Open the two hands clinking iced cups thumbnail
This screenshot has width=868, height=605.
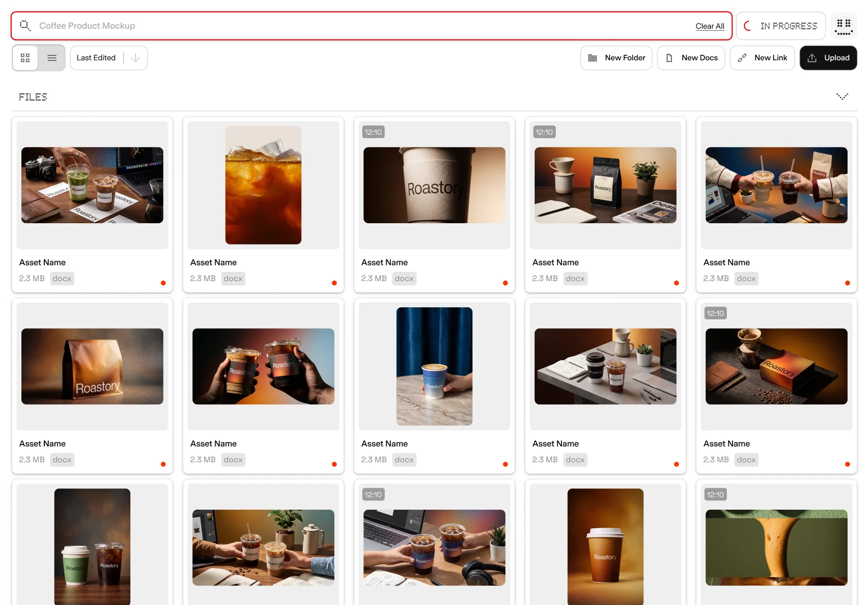263,366
